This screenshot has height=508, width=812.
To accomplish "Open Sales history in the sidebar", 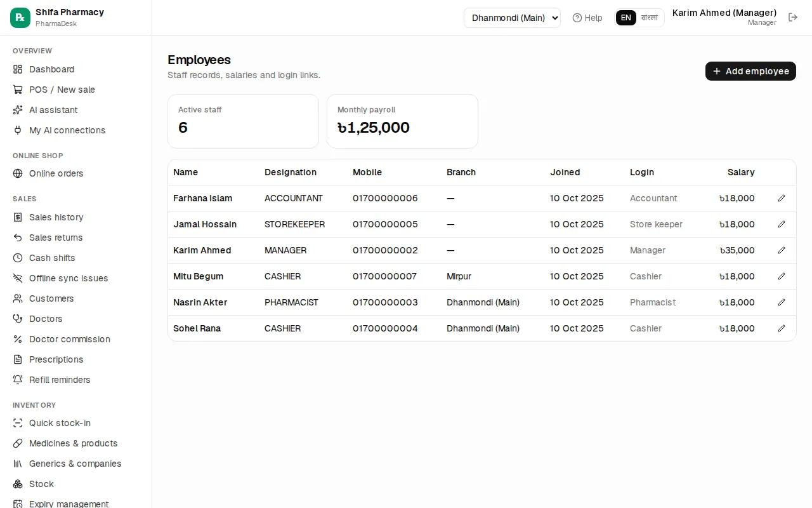I will tap(76, 217).
